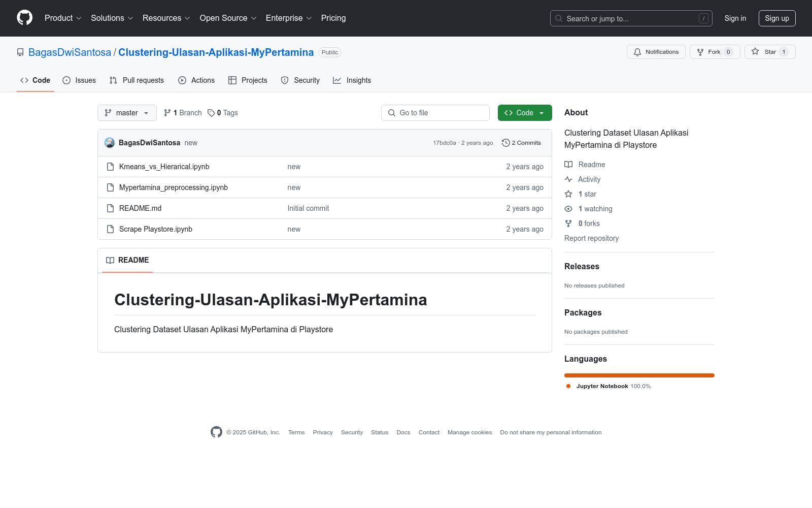Open the Insights tab
The width and height of the screenshot is (812, 508).
point(352,80)
